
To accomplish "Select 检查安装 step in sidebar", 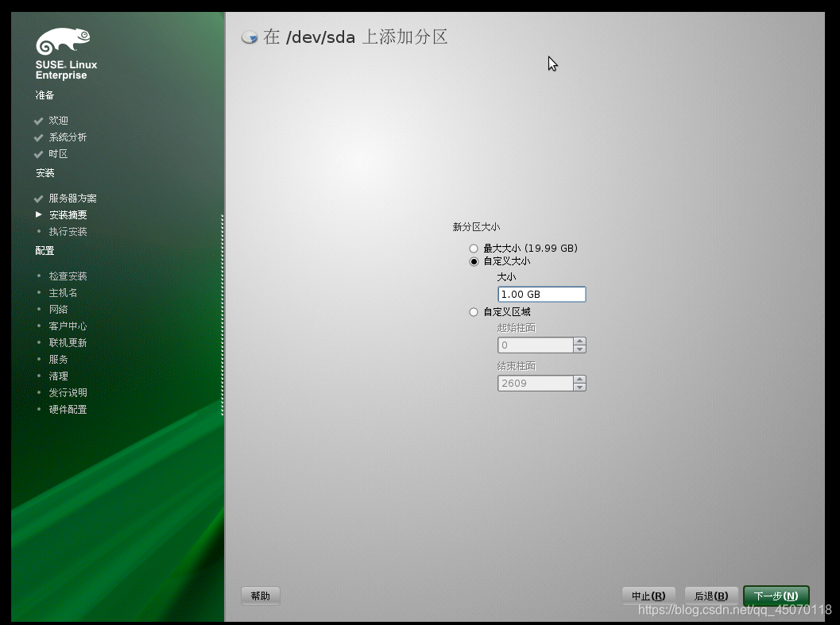I will pyautogui.click(x=68, y=276).
